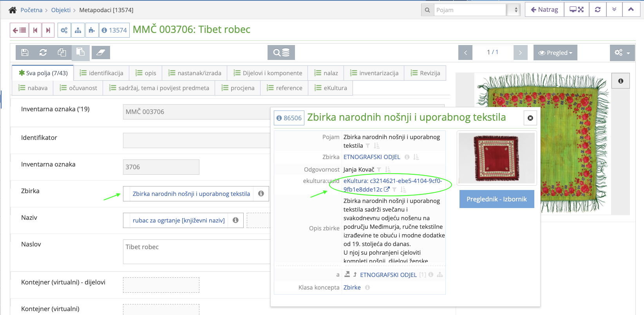Open the inventarizacija tab

(374, 73)
